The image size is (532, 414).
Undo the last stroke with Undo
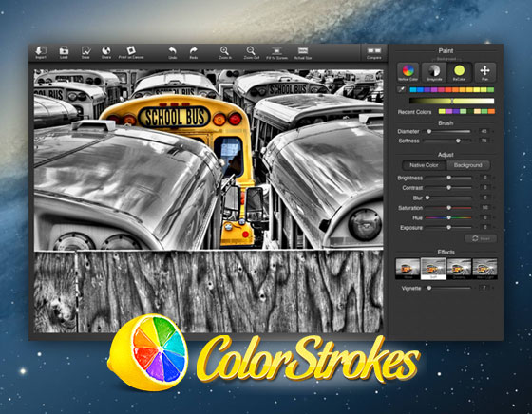point(172,53)
